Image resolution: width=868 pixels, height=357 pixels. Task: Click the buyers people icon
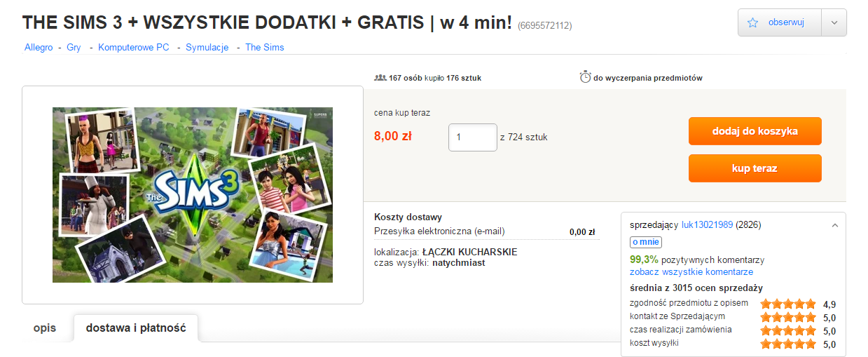[x=380, y=77]
